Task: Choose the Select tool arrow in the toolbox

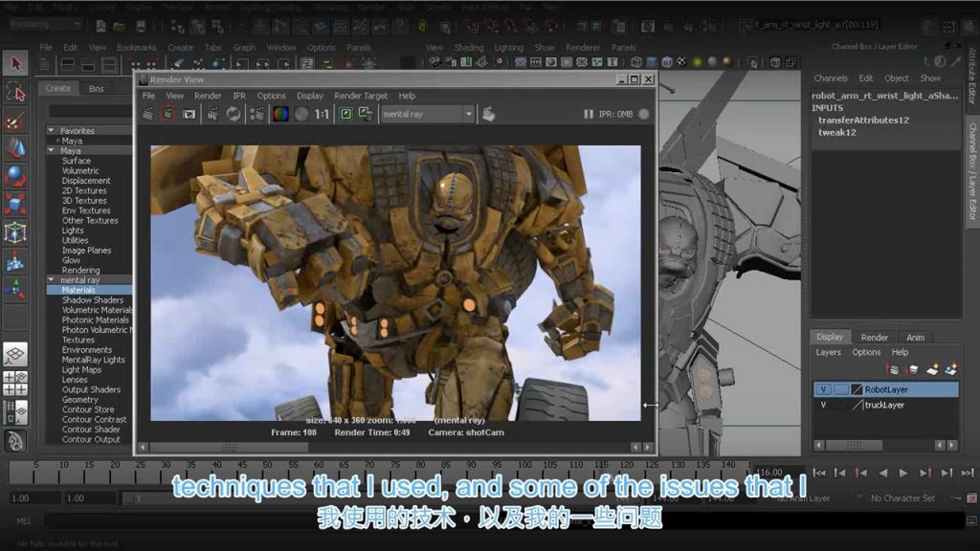Action: (15, 64)
